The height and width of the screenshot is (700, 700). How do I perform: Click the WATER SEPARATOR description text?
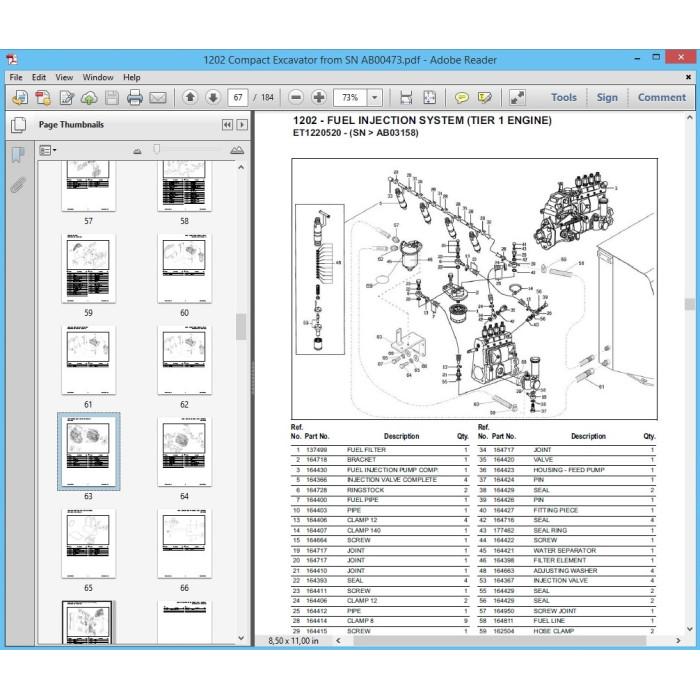pyautogui.click(x=565, y=550)
